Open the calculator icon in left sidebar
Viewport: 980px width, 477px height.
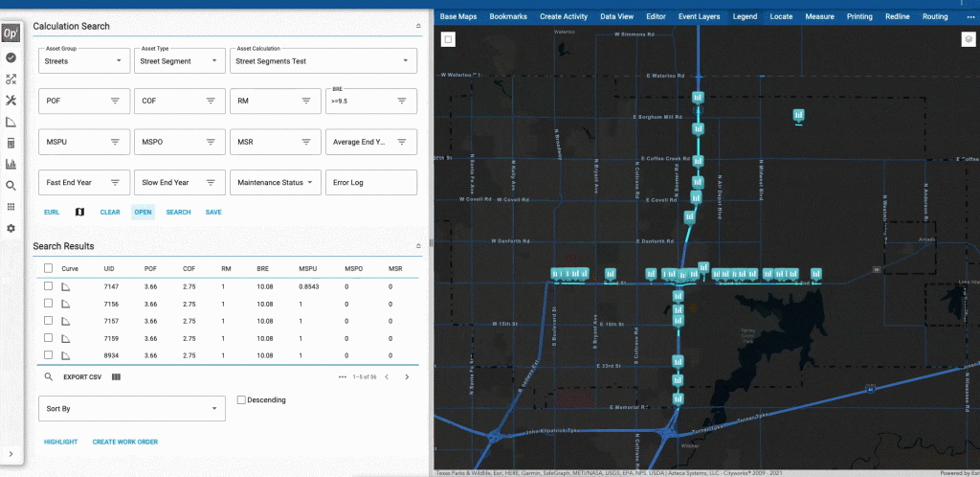(11, 143)
